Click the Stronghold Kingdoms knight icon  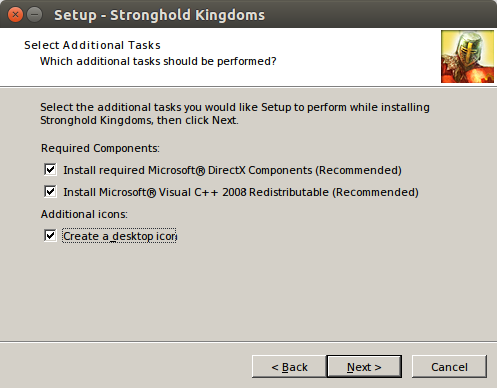[467, 57]
